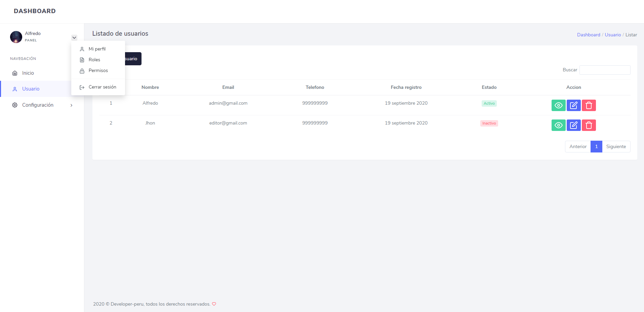Follow the Usuario breadcrumb link

click(x=613, y=35)
